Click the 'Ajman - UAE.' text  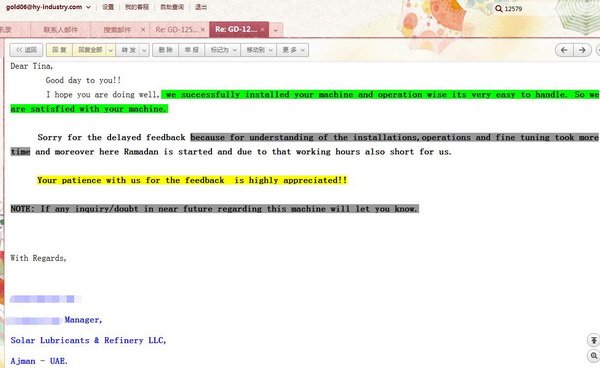coord(39,361)
